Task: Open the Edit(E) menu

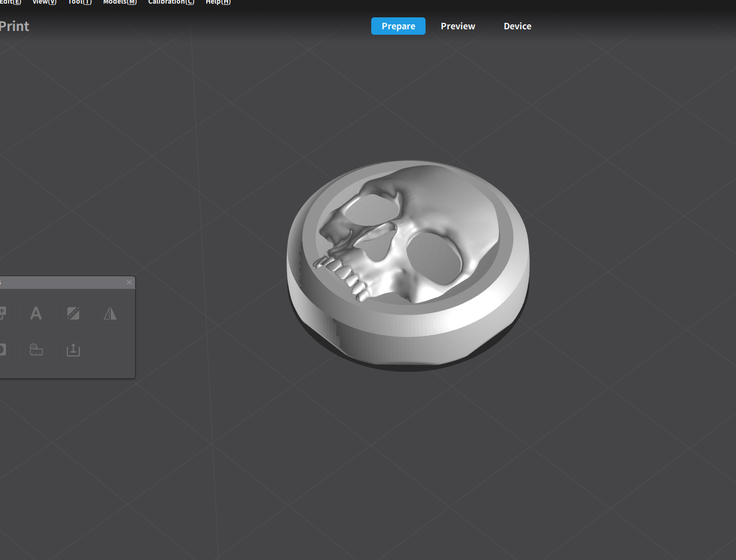Action: (10, 2)
